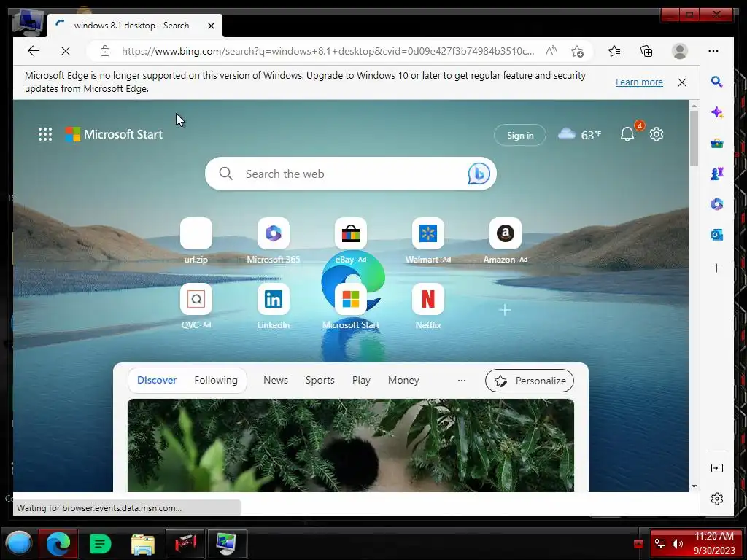This screenshot has height=560, width=747.
Task: Open sidebar settings gear icon
Action: [x=716, y=499]
